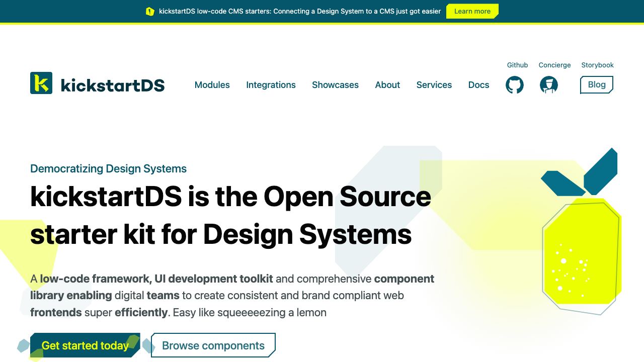Click the Blog button
The image size is (644, 362).
click(597, 84)
